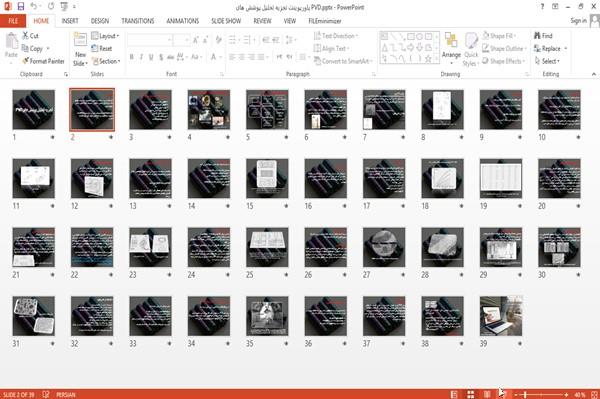Open Shape Outline dropdown
Screen dimensions: 600x399
pos(504,48)
